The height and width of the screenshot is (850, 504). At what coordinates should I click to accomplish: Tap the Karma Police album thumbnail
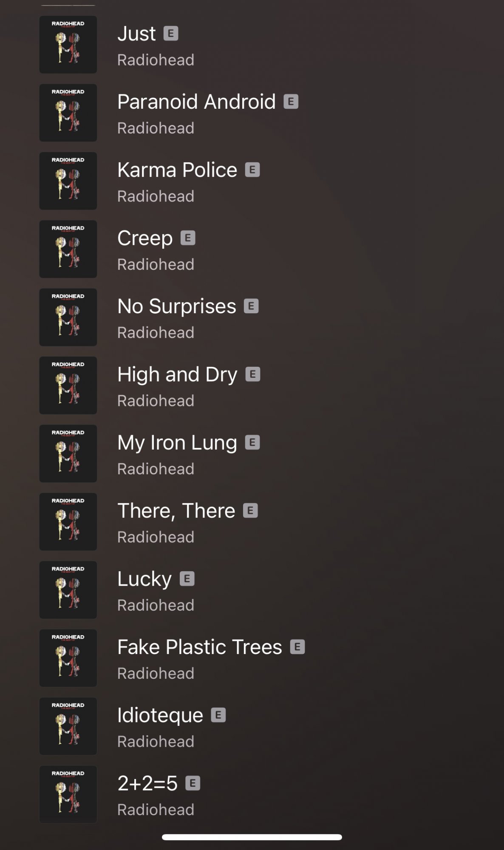tap(68, 181)
